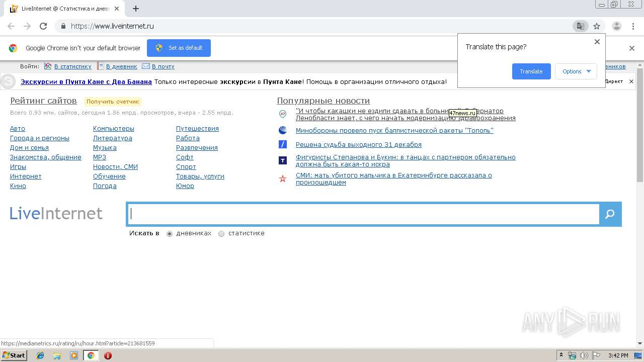Screen dimensions: 644x362
Task: Open the 'В статистику' login link
Action: click(x=73, y=66)
